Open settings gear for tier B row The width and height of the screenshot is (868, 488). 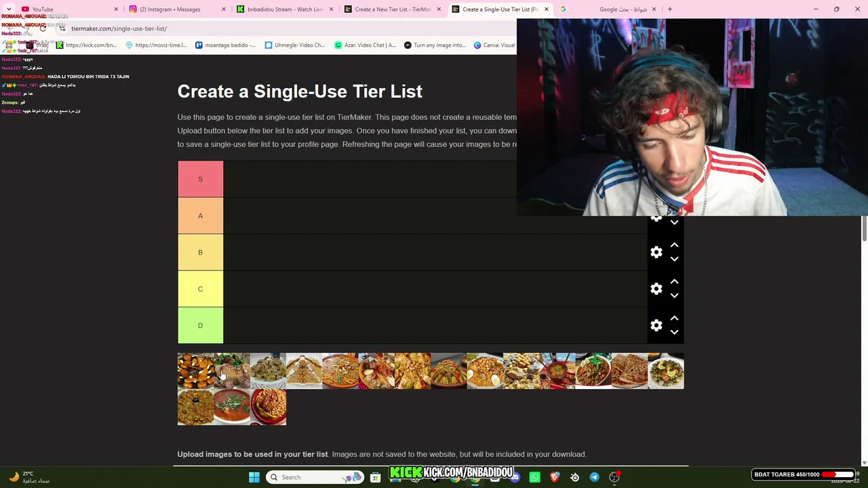point(656,252)
